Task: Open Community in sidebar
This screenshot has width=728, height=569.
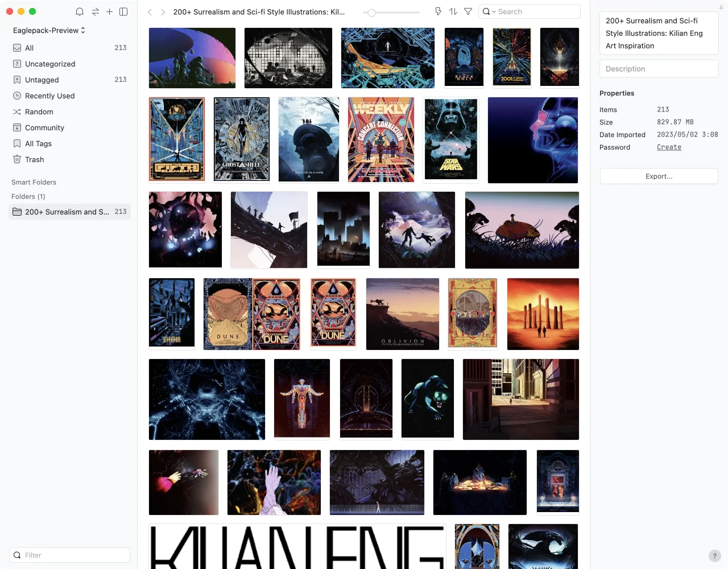Action: (x=69, y=127)
